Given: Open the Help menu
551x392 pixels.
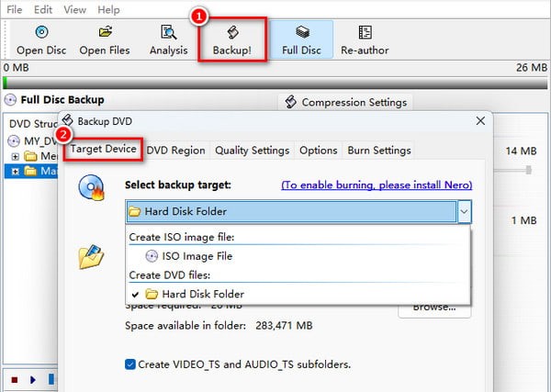Looking at the screenshot, I should [x=108, y=9].
